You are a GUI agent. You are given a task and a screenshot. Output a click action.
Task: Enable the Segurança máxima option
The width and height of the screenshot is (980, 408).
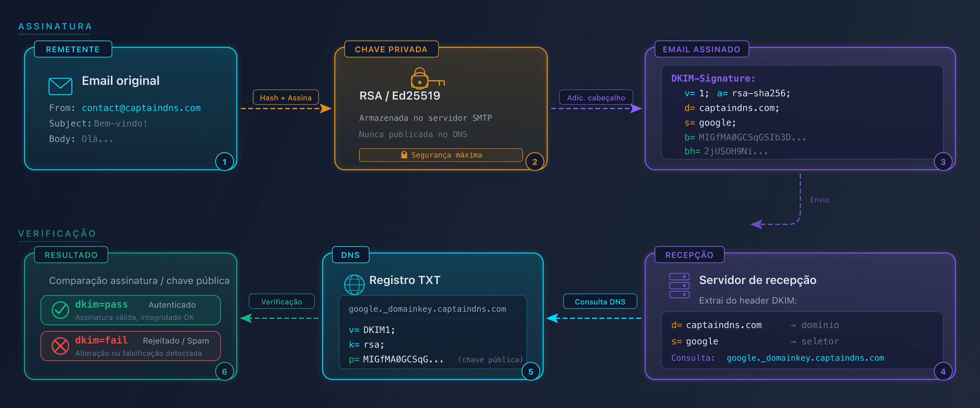click(441, 155)
